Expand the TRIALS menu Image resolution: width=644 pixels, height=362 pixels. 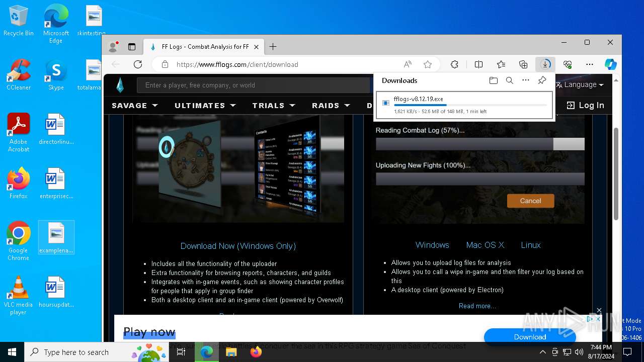pos(274,106)
